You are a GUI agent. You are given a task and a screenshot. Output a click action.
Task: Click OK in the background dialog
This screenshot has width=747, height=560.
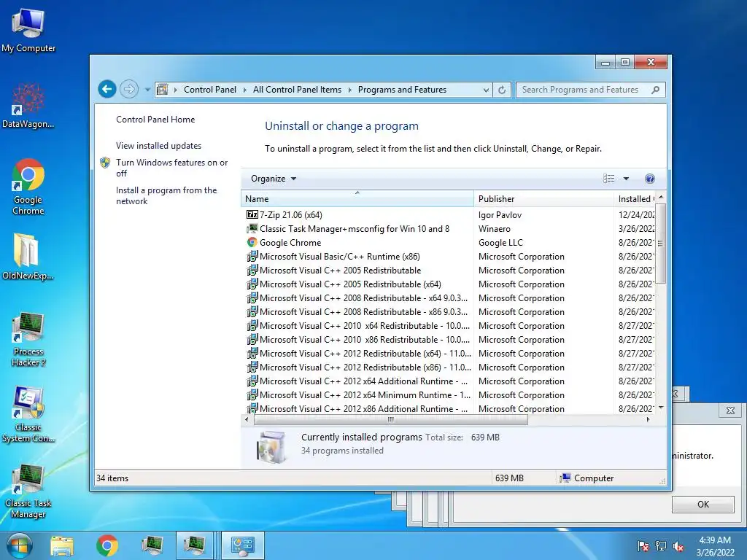703,505
